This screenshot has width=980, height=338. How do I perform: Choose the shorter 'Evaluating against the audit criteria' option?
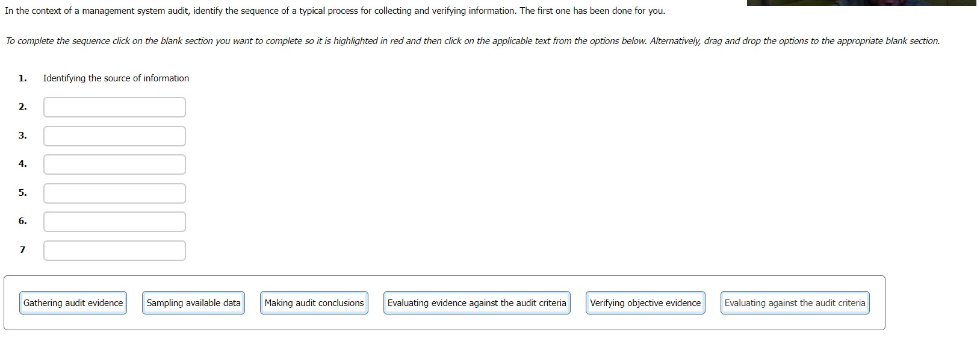pyautogui.click(x=795, y=303)
